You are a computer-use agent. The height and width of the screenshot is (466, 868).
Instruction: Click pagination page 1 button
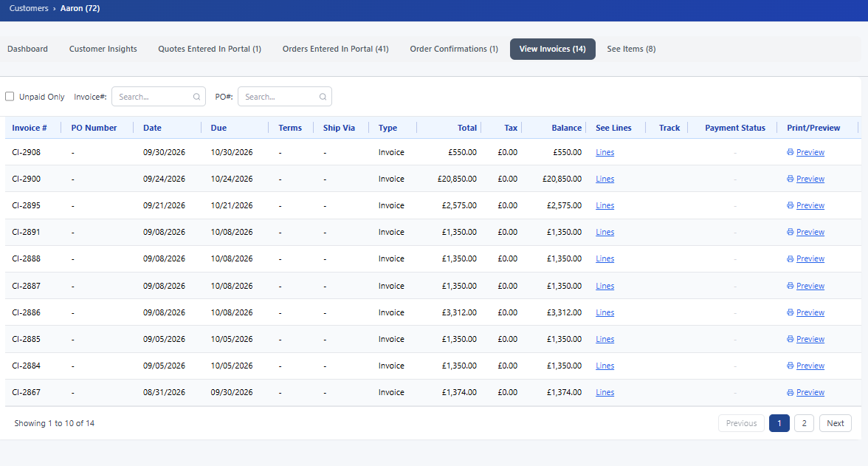[x=779, y=423]
